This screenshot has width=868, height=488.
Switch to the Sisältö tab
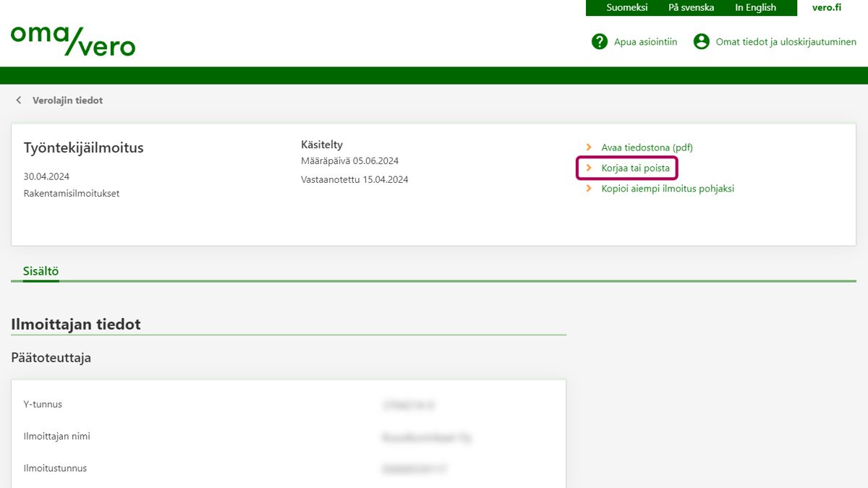pyautogui.click(x=41, y=272)
